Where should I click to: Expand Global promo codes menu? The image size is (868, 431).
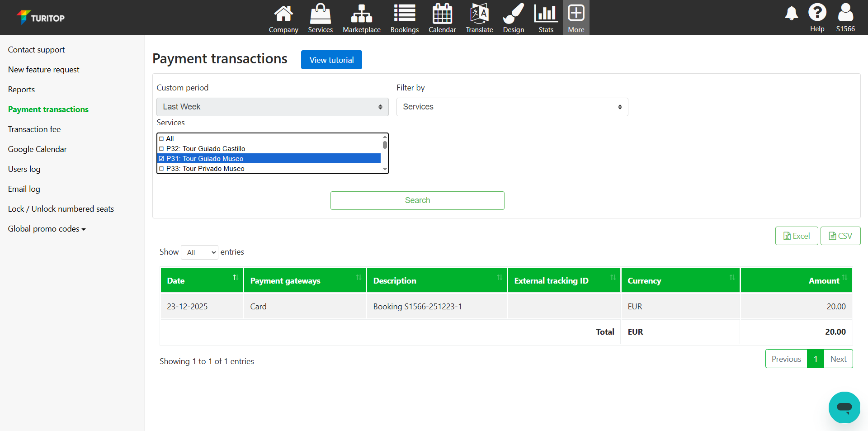pos(47,229)
